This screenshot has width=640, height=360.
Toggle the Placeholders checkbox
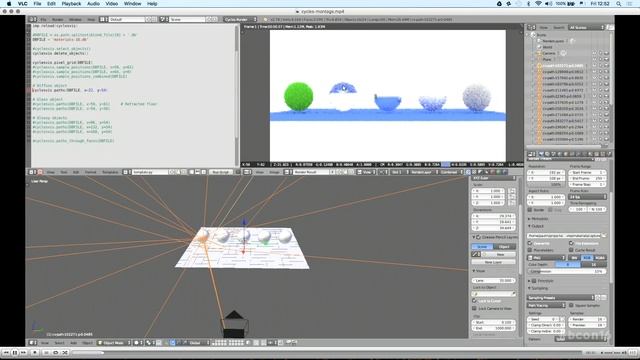click(x=530, y=250)
